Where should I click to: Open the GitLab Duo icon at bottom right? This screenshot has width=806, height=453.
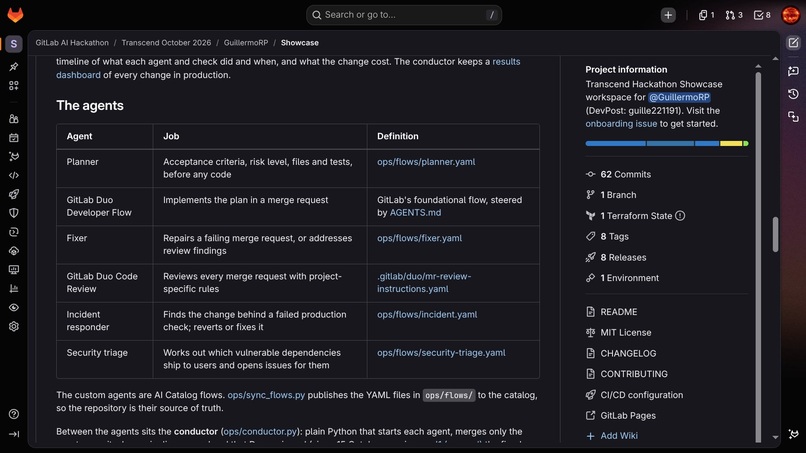coord(793,434)
